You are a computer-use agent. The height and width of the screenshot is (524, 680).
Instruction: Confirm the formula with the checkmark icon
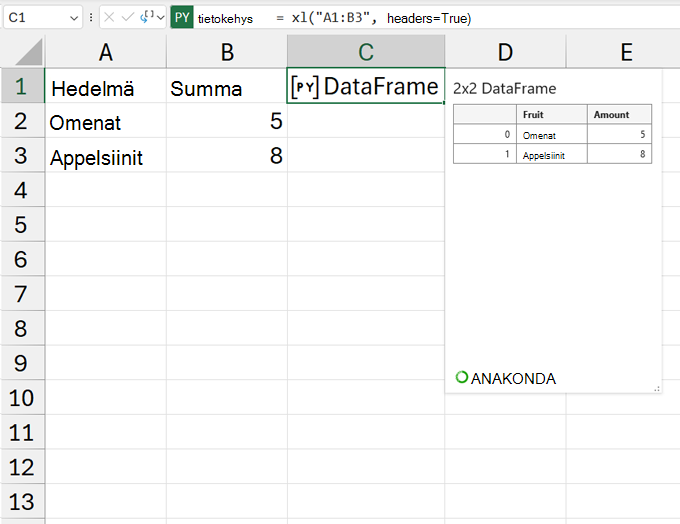click(128, 17)
